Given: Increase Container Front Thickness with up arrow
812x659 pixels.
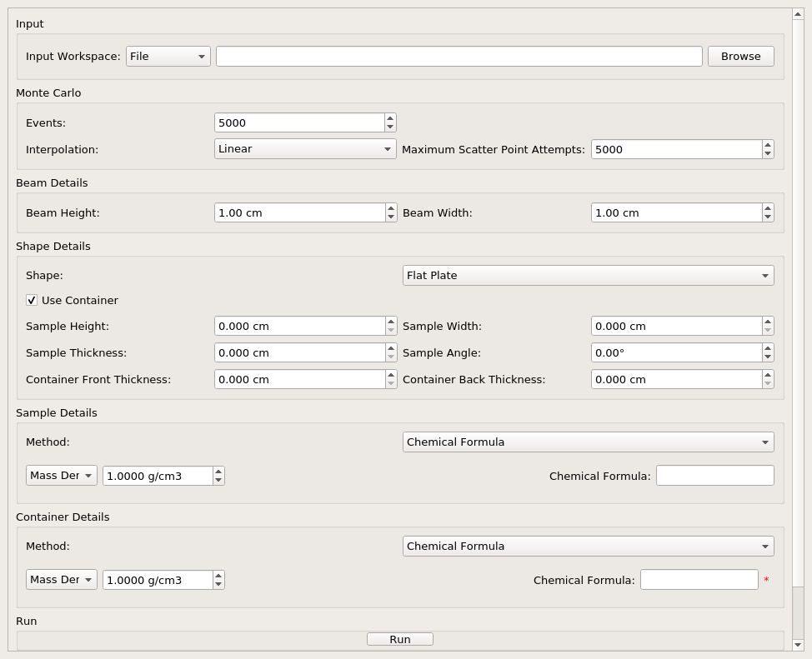Looking at the screenshot, I should 391,375.
